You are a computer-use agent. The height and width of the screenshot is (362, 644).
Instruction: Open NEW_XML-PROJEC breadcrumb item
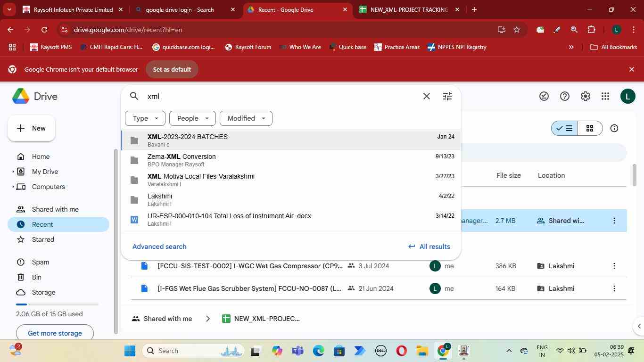[x=261, y=319]
